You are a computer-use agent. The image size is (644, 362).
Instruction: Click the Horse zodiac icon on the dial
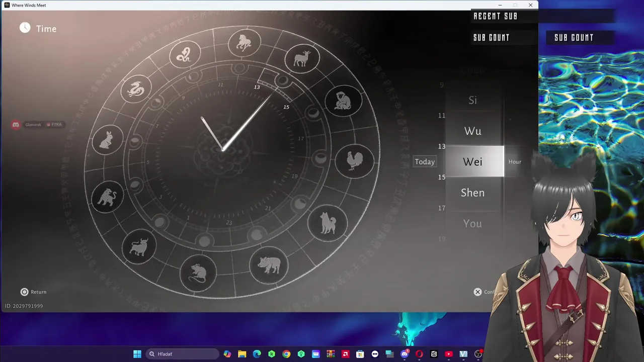point(245,43)
